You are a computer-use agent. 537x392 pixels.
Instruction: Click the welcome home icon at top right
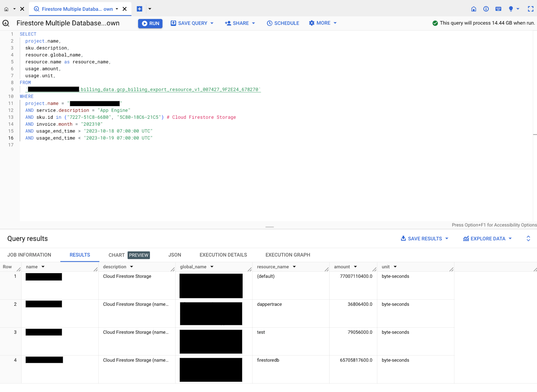[x=474, y=9]
